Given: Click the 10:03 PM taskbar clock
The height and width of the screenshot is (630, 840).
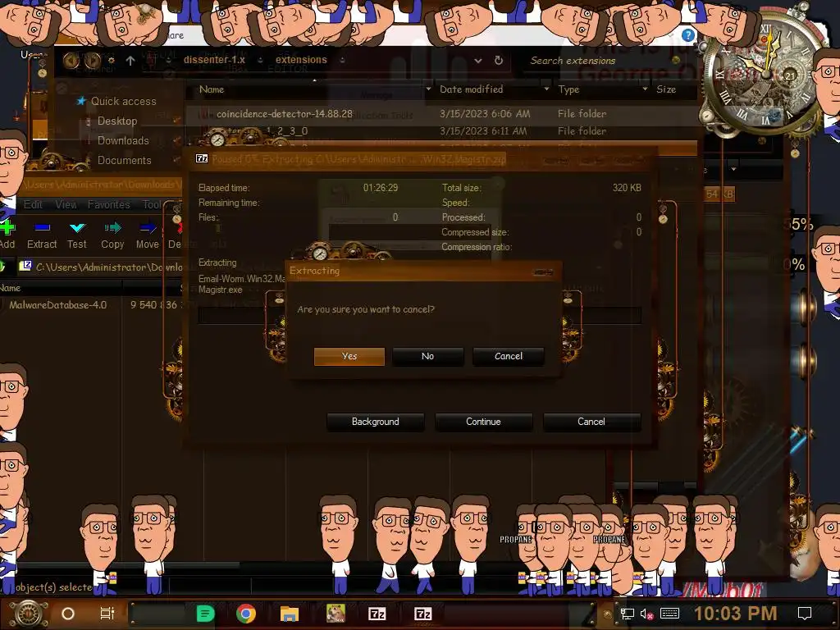Looking at the screenshot, I should 736,614.
